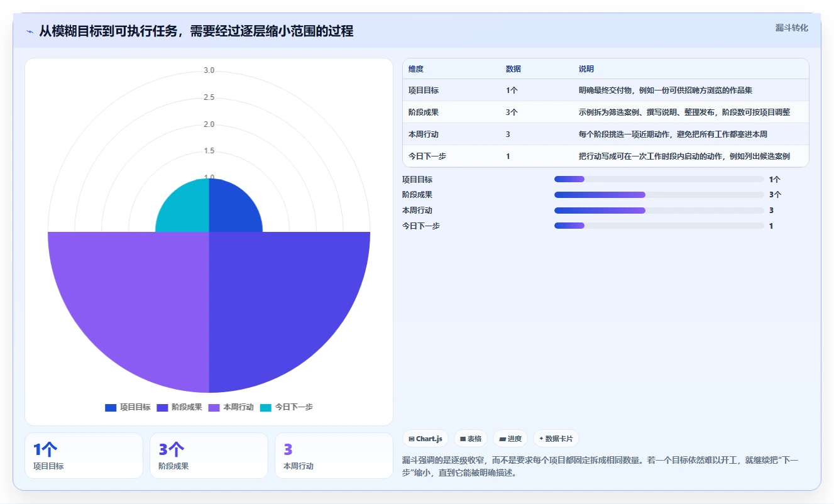The width and height of the screenshot is (834, 504).
Task: Click the 说明 column header
Action: pyautogui.click(x=586, y=69)
